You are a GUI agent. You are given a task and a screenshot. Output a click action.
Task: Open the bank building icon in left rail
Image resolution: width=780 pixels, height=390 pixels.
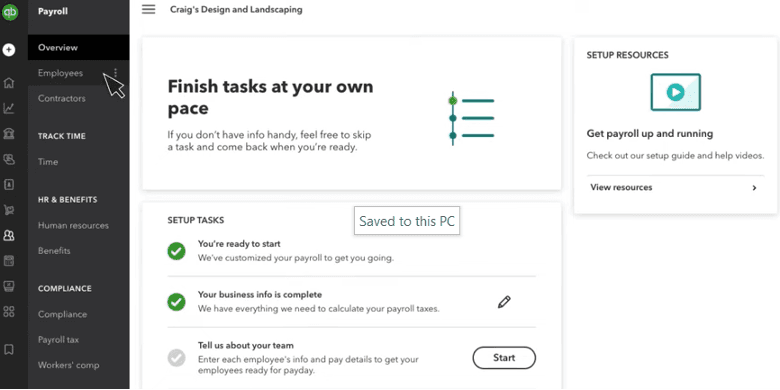tap(9, 134)
